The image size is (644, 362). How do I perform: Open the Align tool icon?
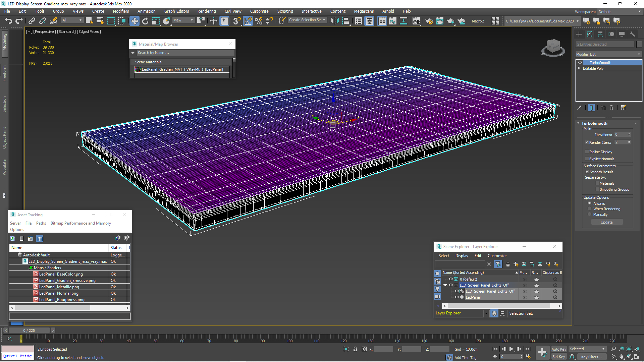coord(346,21)
